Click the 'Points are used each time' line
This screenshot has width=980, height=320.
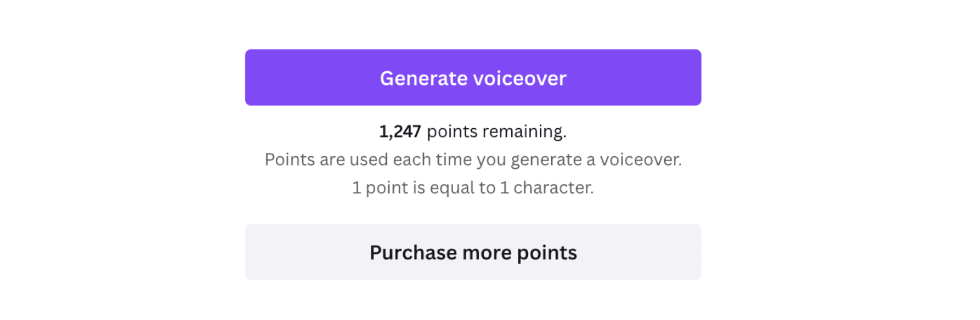pyautogui.click(x=473, y=159)
